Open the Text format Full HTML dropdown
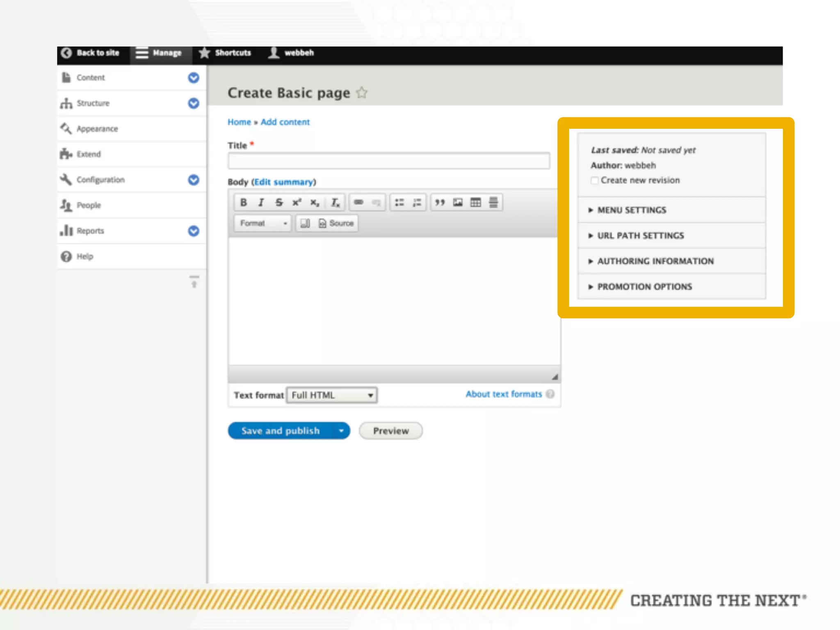840x630 pixels. [x=332, y=395]
